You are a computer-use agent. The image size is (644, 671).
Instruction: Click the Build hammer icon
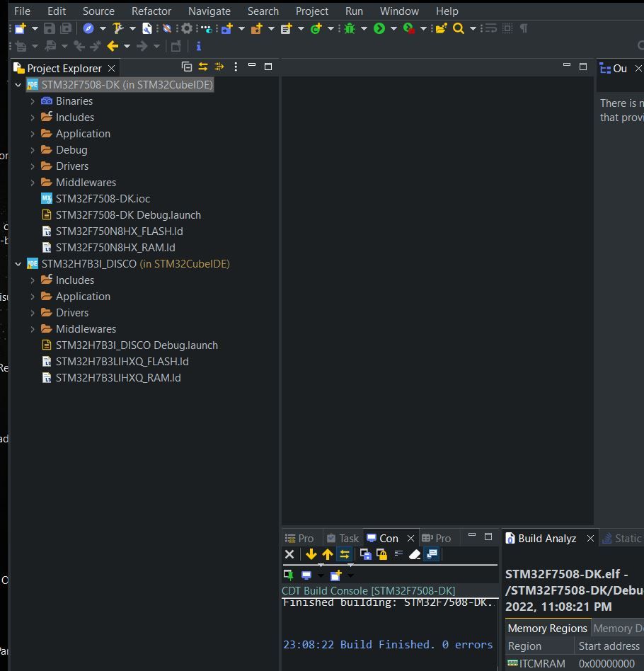click(x=117, y=29)
